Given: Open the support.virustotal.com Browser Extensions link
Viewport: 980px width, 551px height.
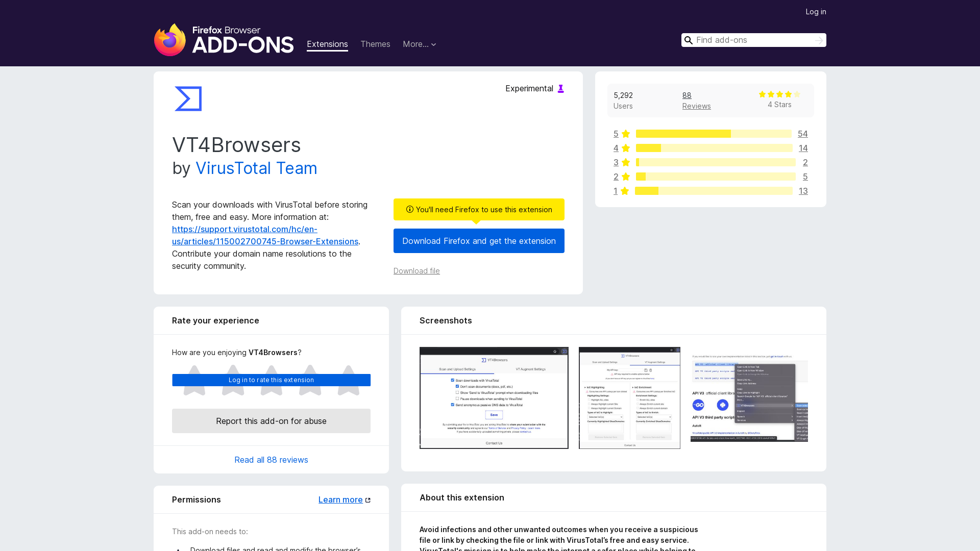Looking at the screenshot, I should click(265, 235).
